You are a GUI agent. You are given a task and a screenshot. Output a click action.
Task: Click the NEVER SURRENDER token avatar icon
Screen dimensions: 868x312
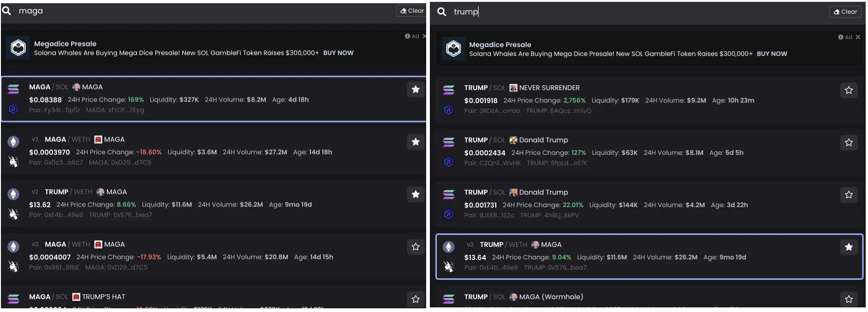pos(513,88)
